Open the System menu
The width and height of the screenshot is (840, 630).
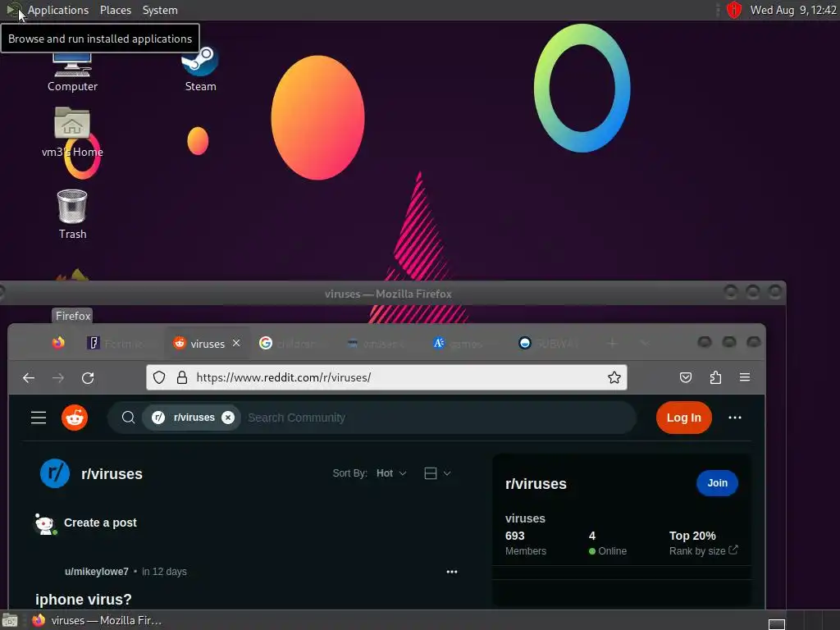click(160, 10)
